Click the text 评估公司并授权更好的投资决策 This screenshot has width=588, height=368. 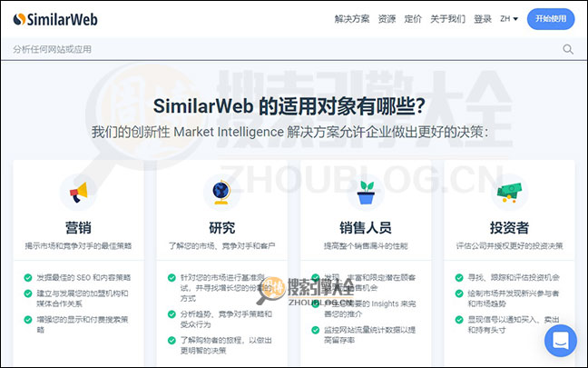pyautogui.click(x=509, y=246)
